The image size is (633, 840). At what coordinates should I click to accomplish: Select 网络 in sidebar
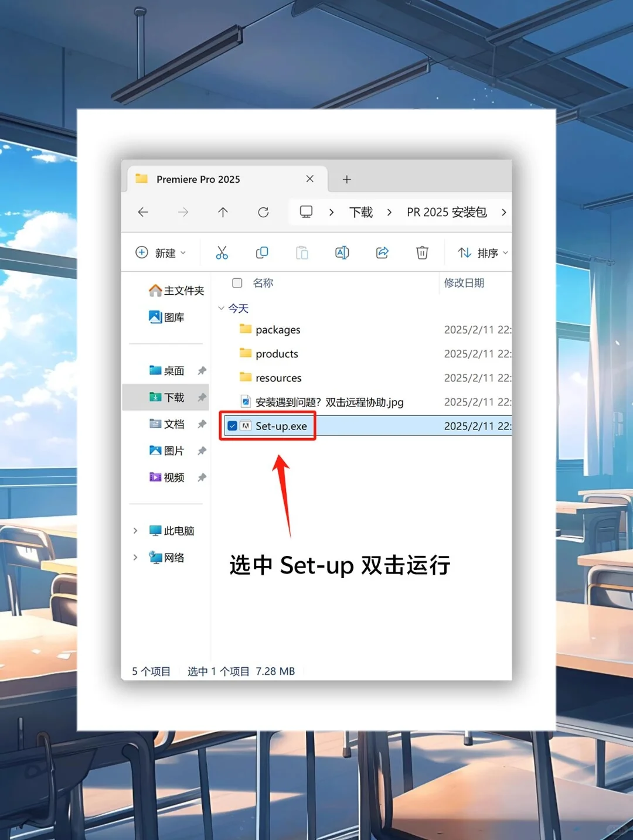(167, 557)
